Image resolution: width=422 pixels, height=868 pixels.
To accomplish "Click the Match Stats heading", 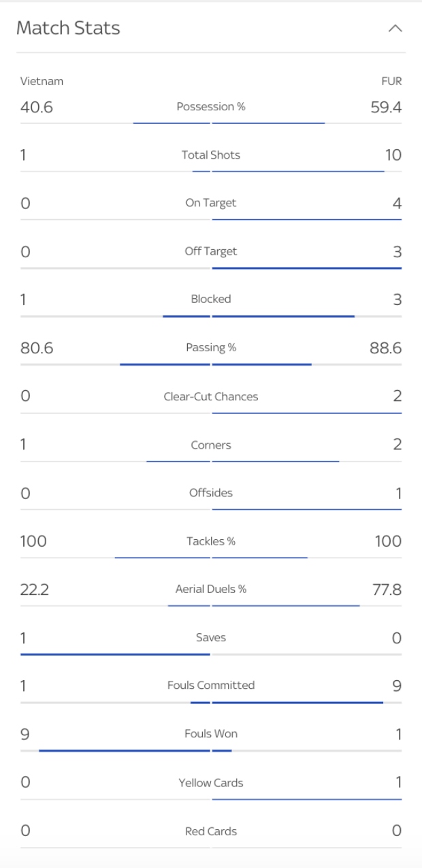I will pos(68,29).
